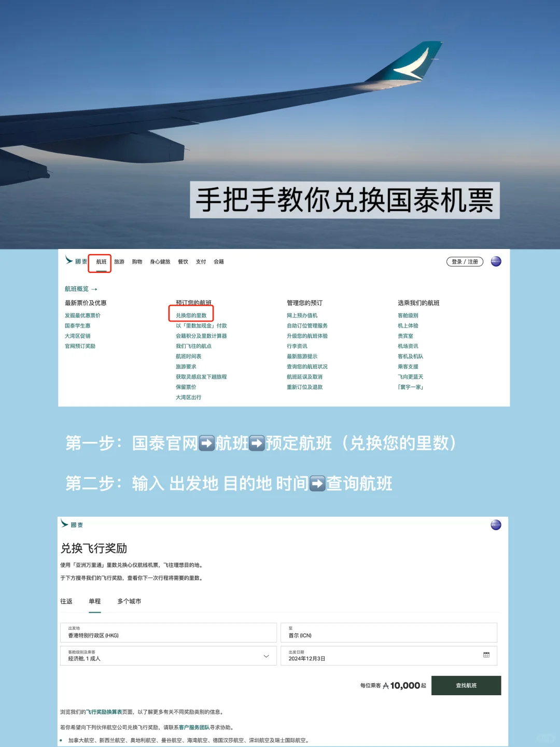Open the 客户服务团队 link
The width and height of the screenshot is (560, 747).
[x=194, y=728]
